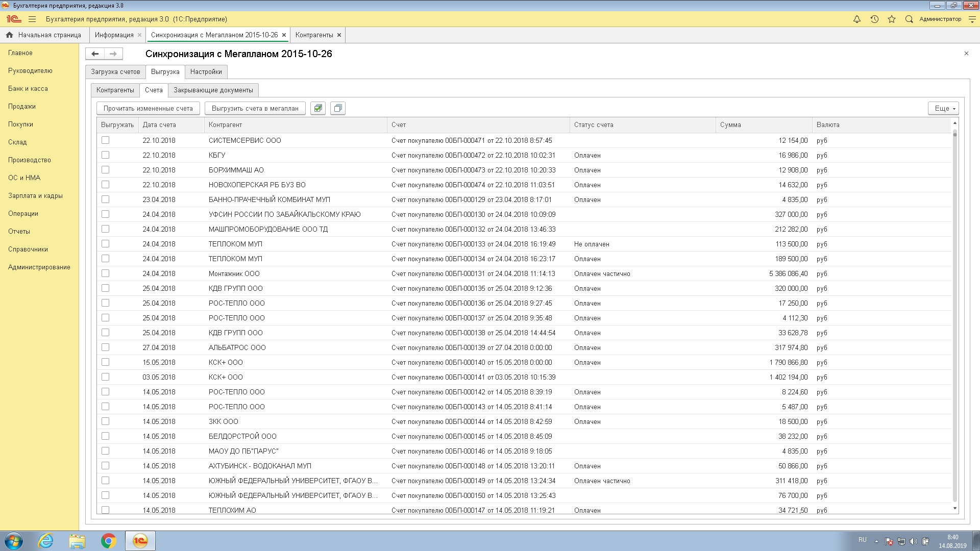Check the box for НОВОХОПЕРСКАЯ РБ БУЗ ВО row
This screenshot has width=980, height=551.
pyautogui.click(x=105, y=185)
